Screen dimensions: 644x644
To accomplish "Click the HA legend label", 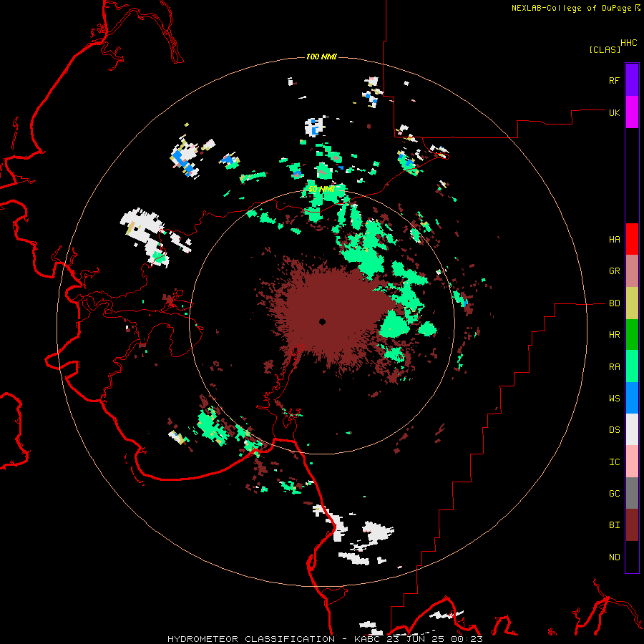I will point(615,240).
